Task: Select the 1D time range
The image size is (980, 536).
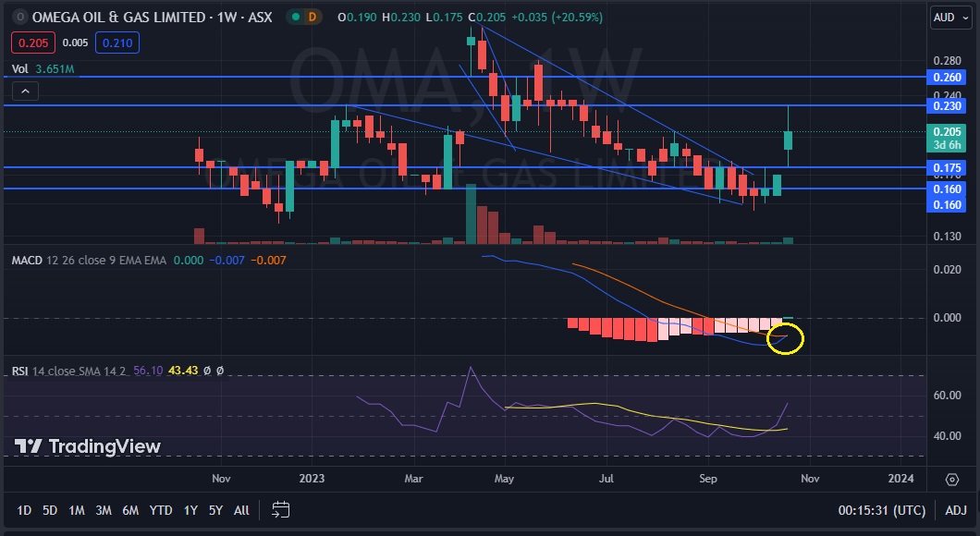Action: (24, 510)
